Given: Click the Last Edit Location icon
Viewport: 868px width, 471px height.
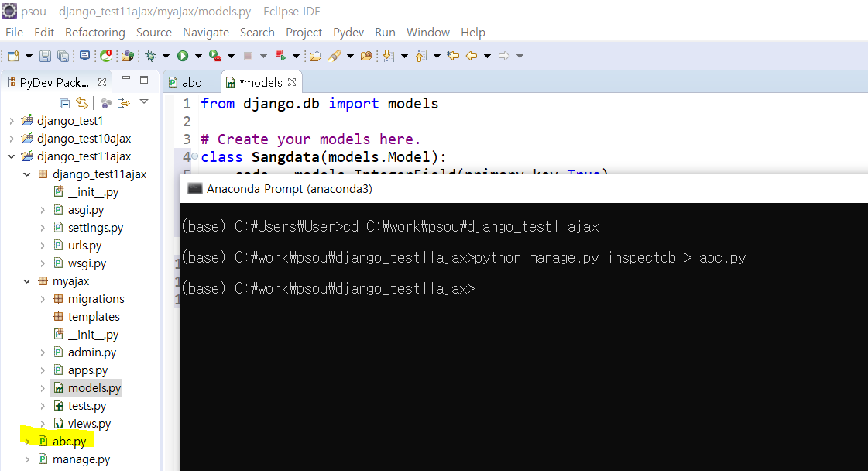Looking at the screenshot, I should pyautogui.click(x=454, y=56).
